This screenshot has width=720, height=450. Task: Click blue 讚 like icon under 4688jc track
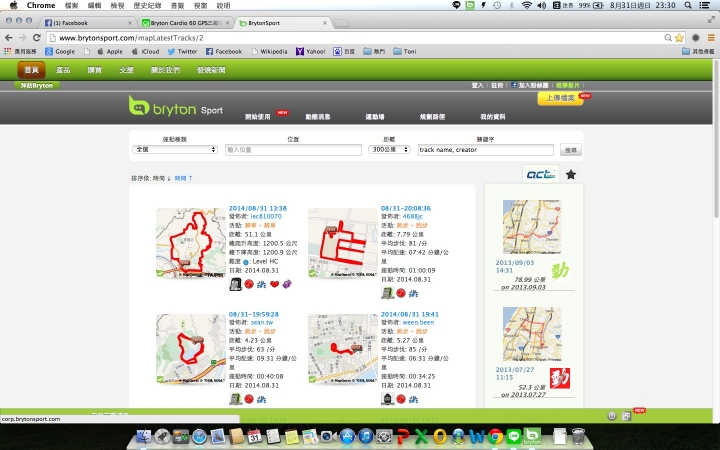coord(414,293)
